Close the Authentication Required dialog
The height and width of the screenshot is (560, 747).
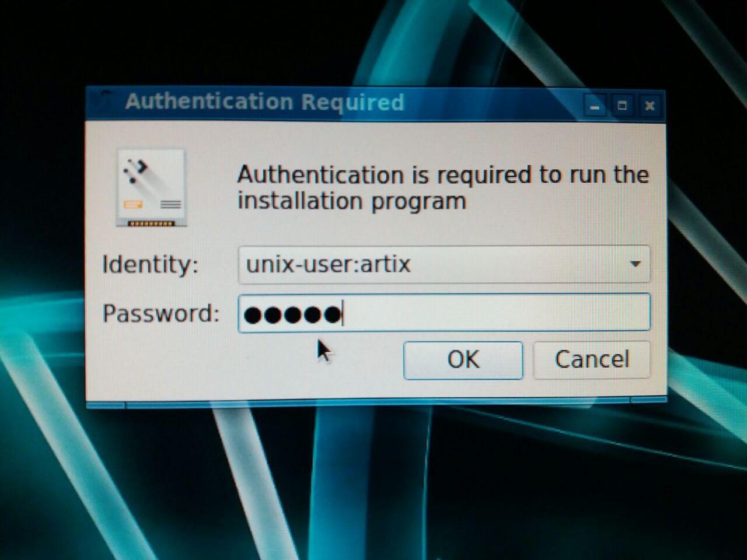pos(650,106)
